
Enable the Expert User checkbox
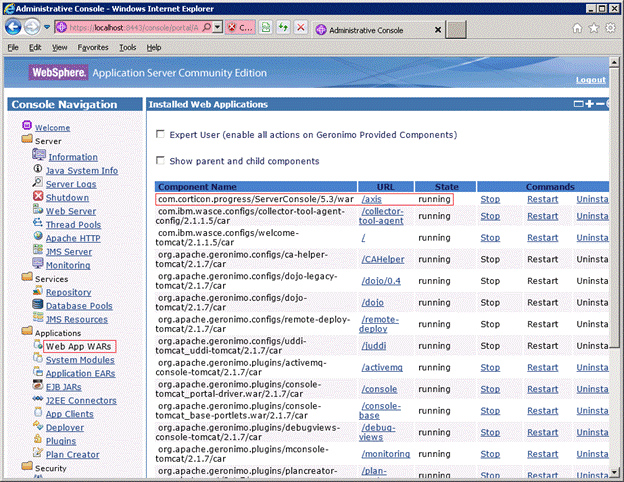[160, 134]
